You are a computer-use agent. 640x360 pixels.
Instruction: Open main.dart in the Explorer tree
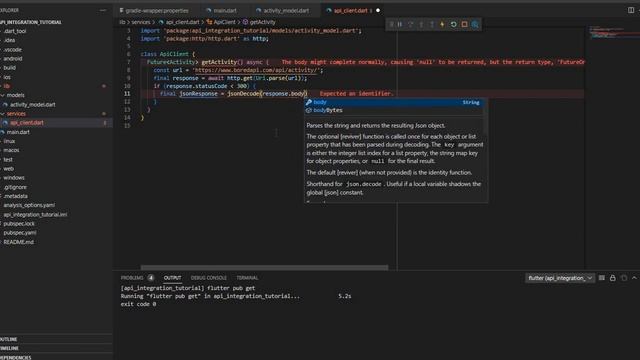click(x=18, y=132)
